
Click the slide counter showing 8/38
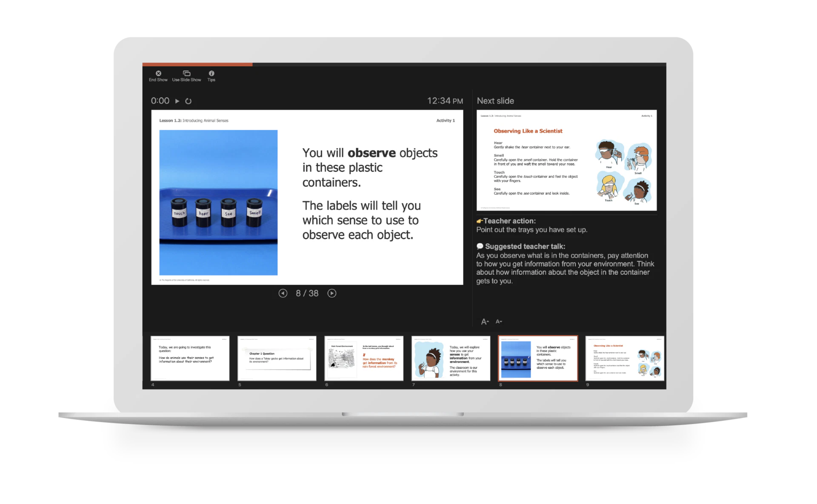307,293
